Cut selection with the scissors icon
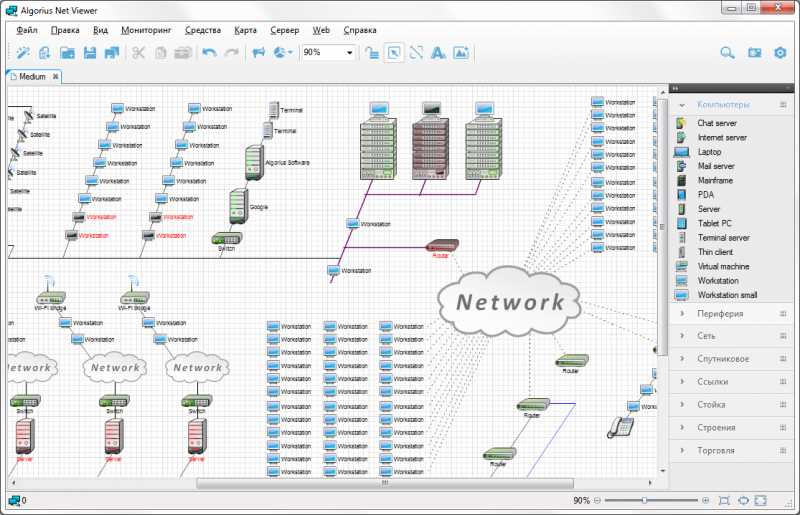Image resolution: width=800 pixels, height=515 pixels. tap(139, 53)
